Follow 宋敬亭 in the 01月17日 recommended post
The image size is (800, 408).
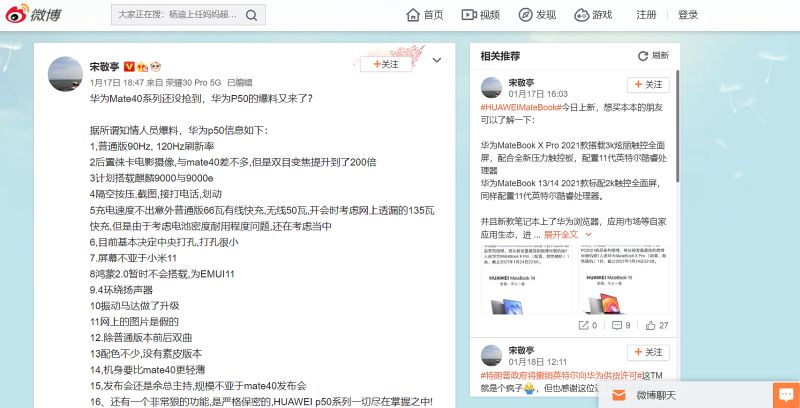648,85
